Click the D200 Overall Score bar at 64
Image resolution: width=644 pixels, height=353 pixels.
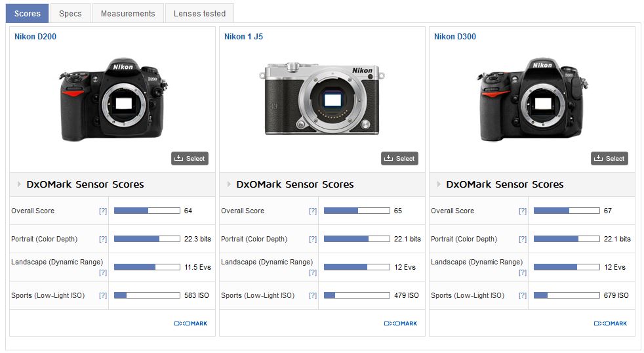point(147,211)
